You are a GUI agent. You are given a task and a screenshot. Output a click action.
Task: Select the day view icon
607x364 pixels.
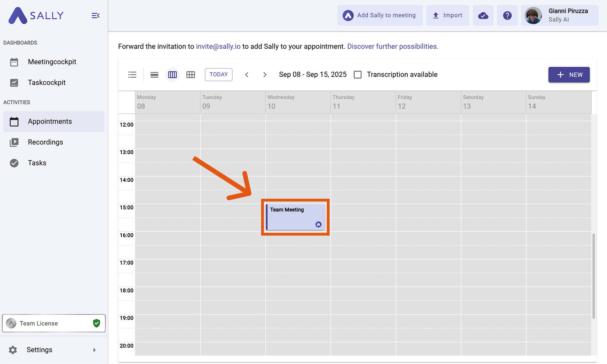tap(154, 75)
